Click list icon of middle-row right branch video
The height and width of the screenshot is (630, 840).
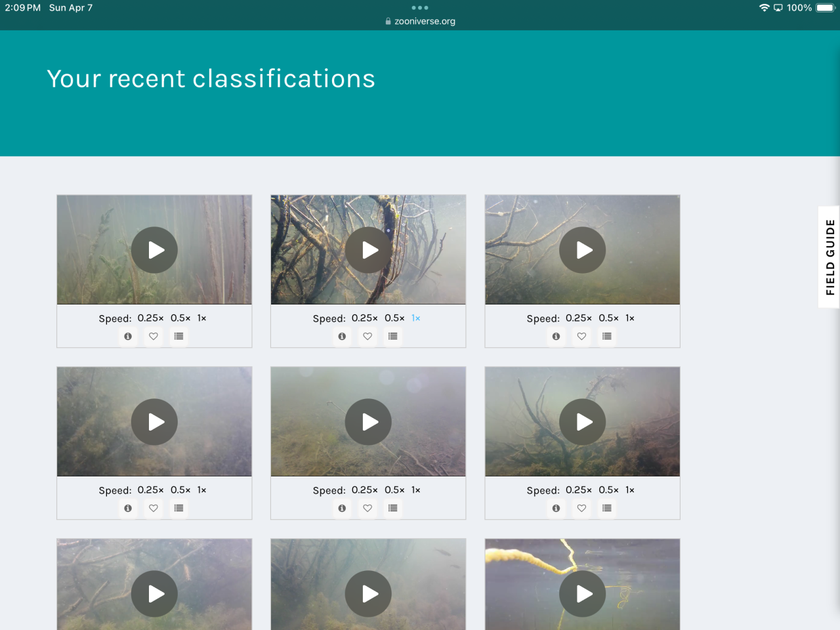click(606, 509)
